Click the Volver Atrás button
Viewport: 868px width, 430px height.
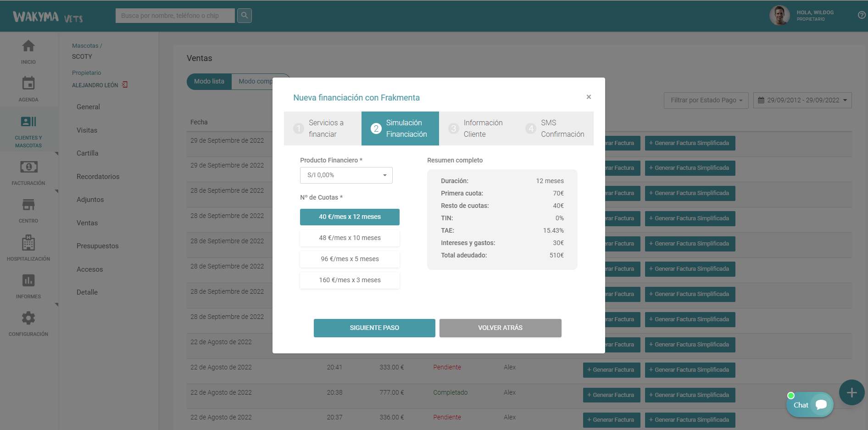pyautogui.click(x=500, y=328)
